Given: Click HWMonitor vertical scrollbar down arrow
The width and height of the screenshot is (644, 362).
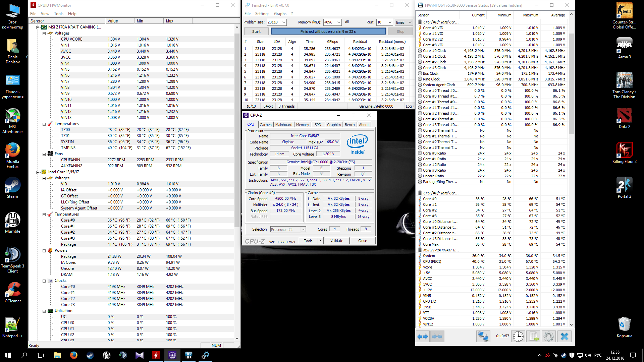Looking at the screenshot, I should click(237, 339).
